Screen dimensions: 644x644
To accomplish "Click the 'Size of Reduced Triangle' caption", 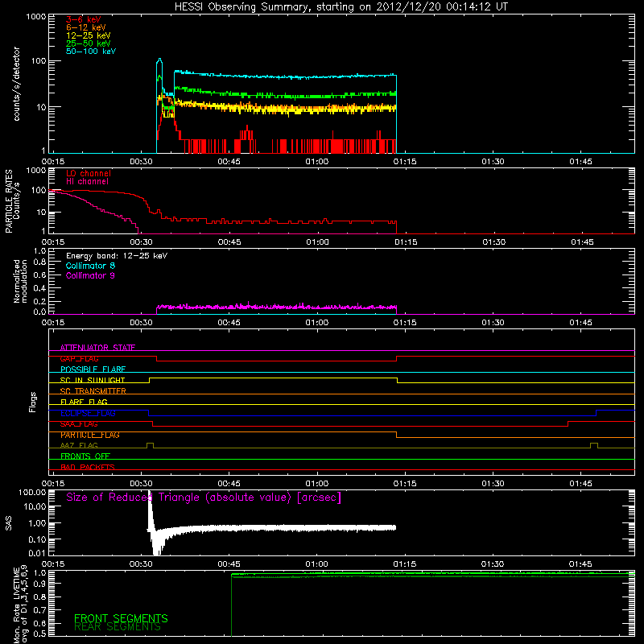I will click(x=204, y=497).
